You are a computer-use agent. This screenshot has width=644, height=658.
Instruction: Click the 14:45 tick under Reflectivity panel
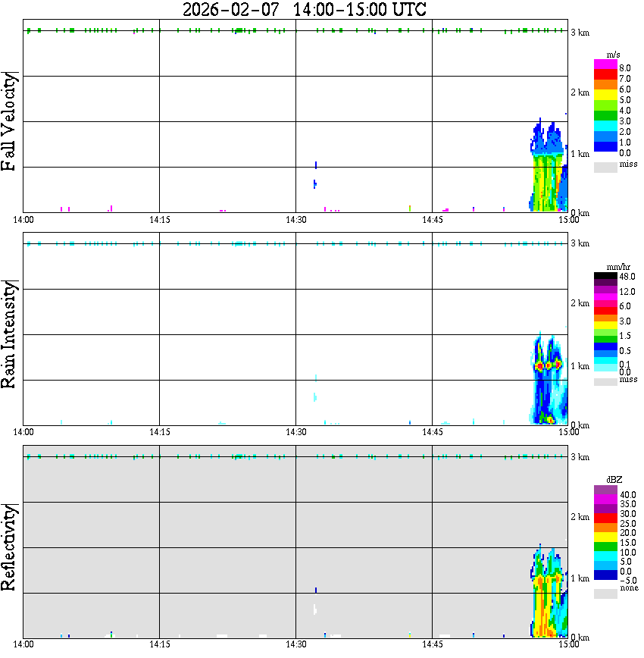[x=432, y=644]
